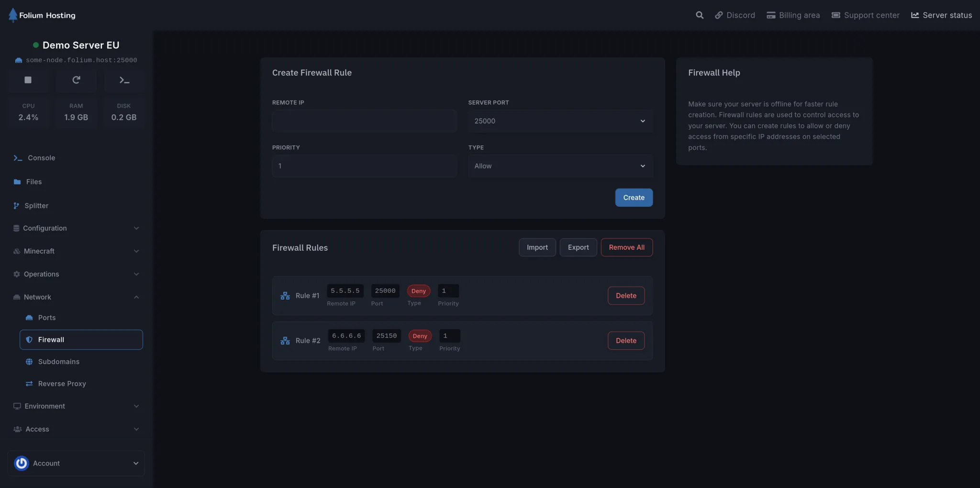The width and height of the screenshot is (980, 488).
Task: Click inside the Remote IP input field
Action: coord(364,121)
